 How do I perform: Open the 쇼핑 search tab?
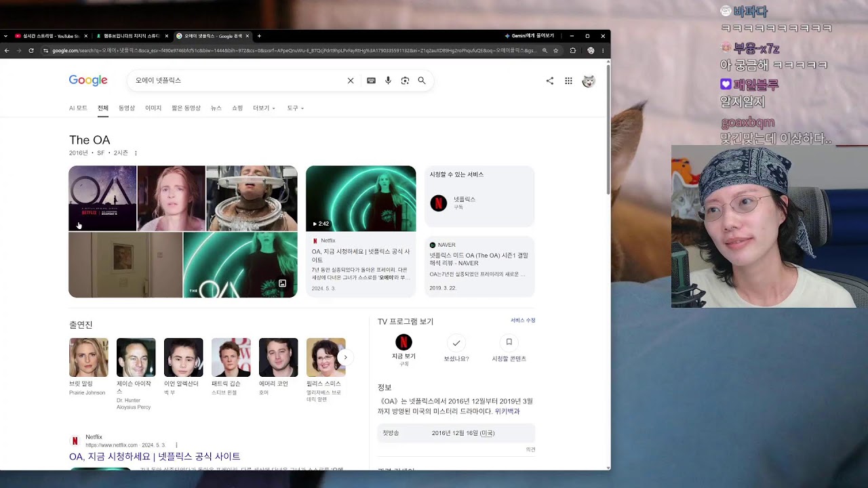237,108
